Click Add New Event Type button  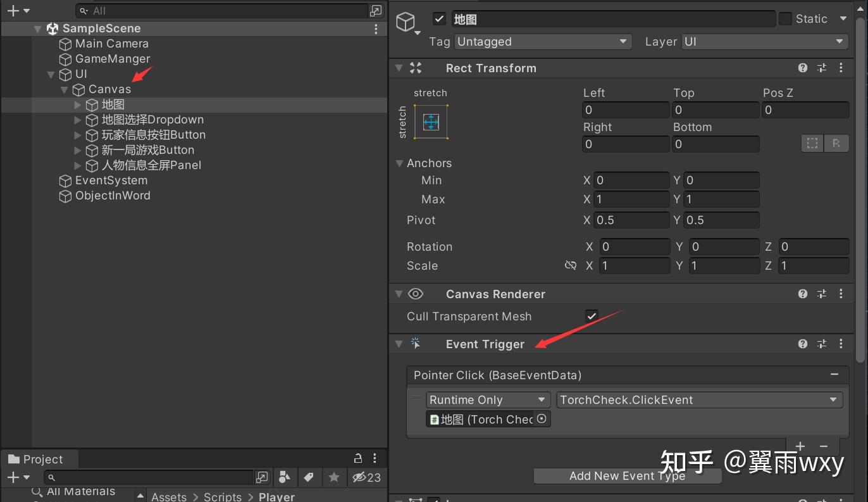[x=628, y=476]
